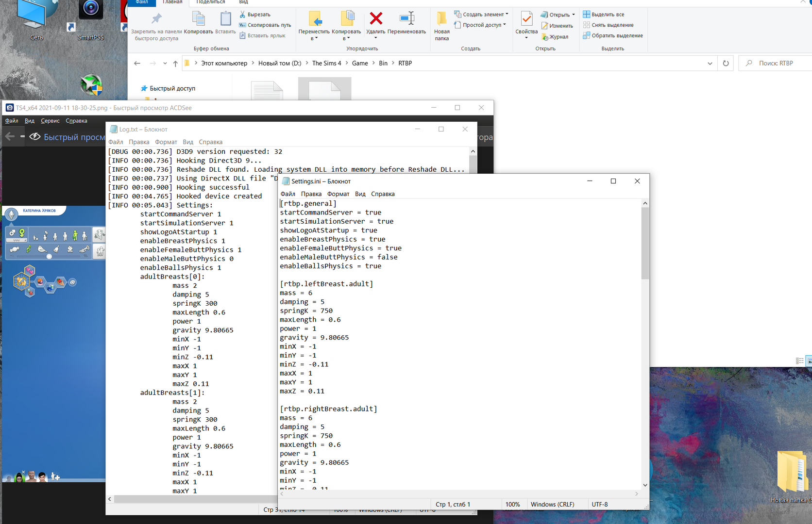This screenshot has width=812, height=524.
Task: Navigate to Game folder in breadcrumb
Action: pos(360,64)
